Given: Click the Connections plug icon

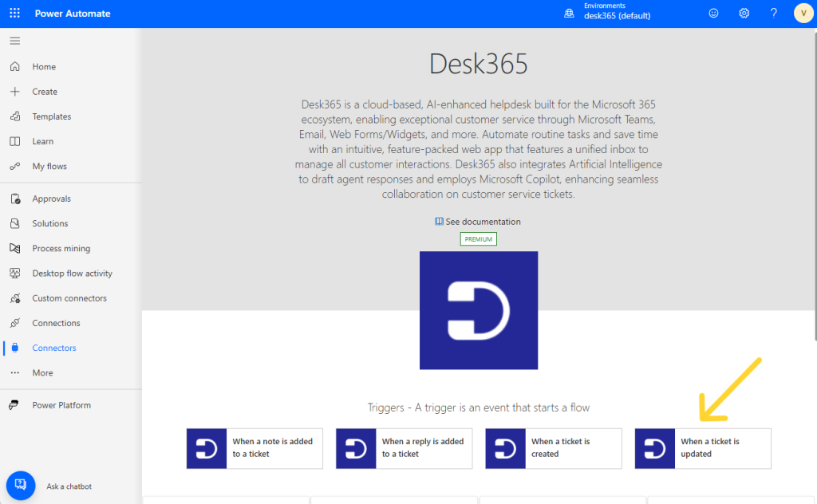Looking at the screenshot, I should pyautogui.click(x=14, y=323).
